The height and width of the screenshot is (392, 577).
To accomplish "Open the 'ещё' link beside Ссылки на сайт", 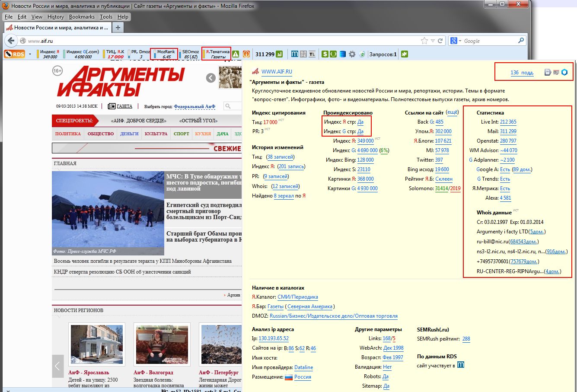I will pos(453,112).
